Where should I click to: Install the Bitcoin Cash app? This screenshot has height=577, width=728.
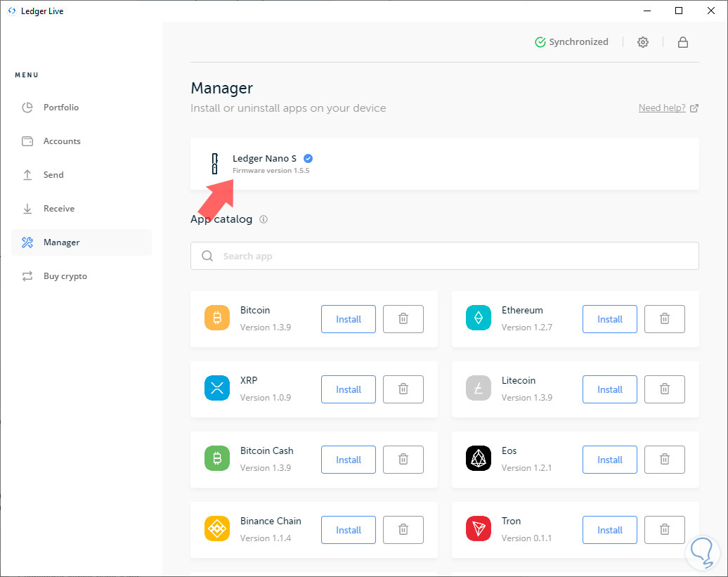coord(349,460)
